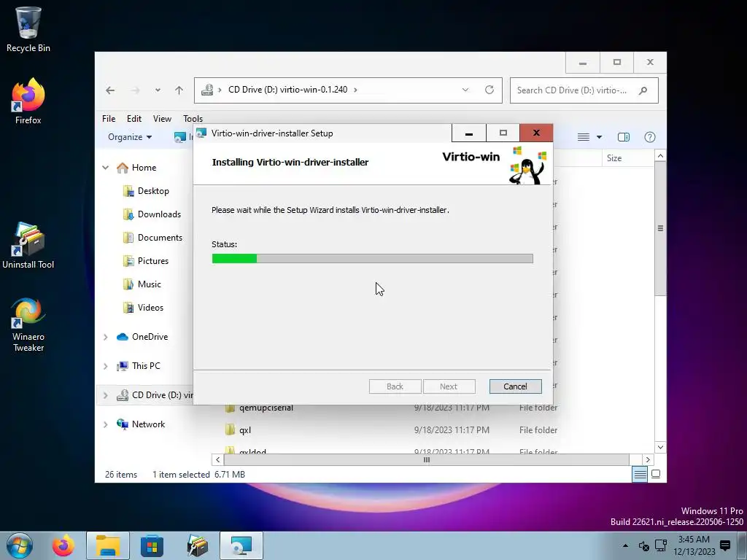
Task: Change view layout icon in Explorer
Action: click(x=584, y=137)
